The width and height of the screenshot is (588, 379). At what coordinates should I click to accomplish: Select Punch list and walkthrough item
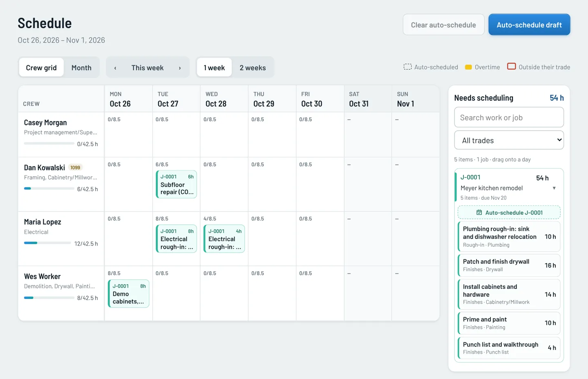(x=509, y=348)
